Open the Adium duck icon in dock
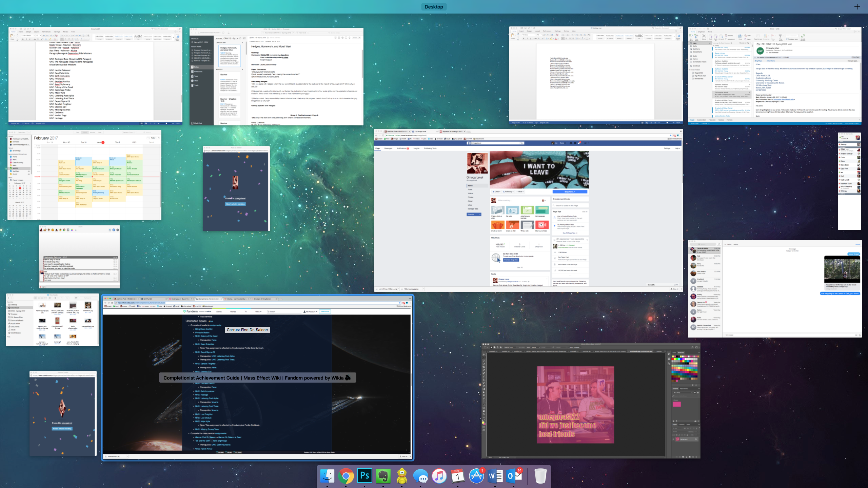The image size is (868, 488). (402, 476)
